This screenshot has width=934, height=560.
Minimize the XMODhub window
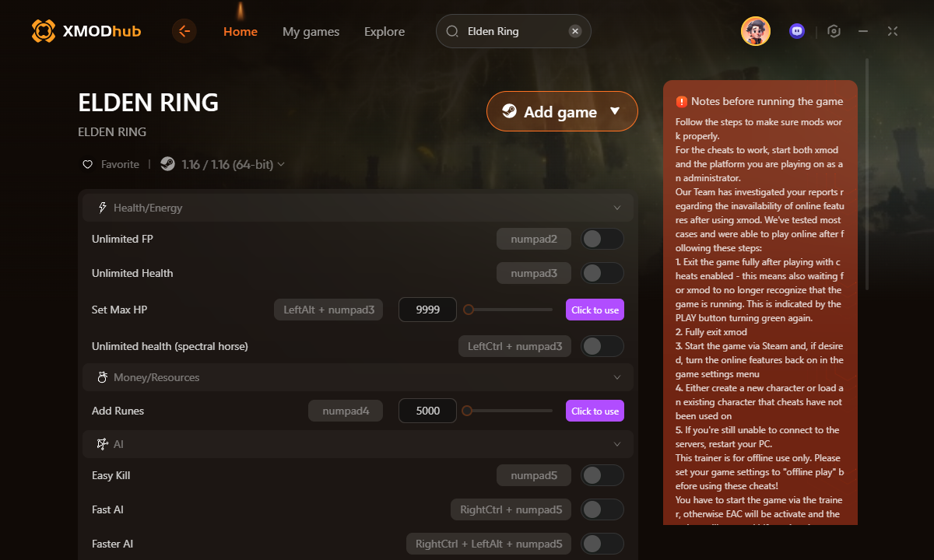click(x=863, y=31)
